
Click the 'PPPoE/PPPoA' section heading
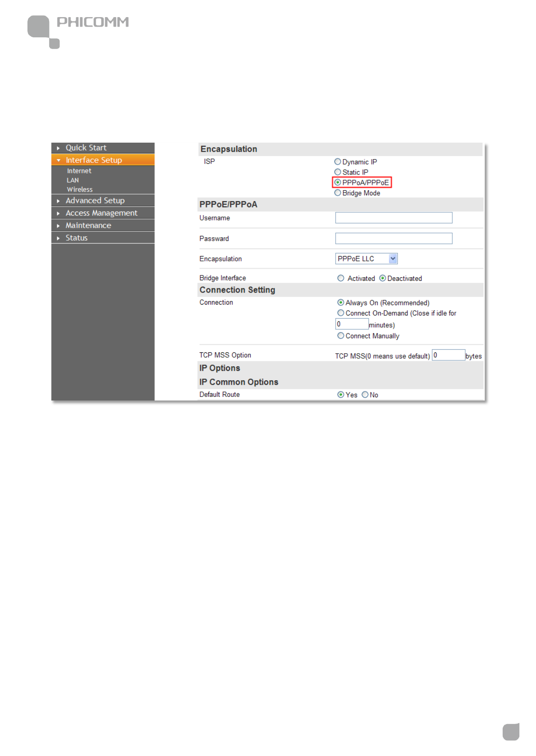pos(228,204)
